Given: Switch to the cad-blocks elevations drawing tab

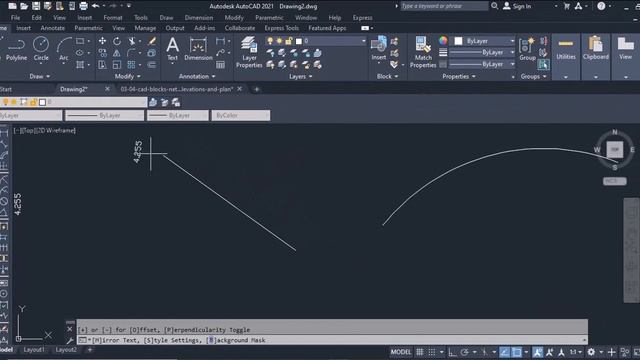Looking at the screenshot, I should click(x=176, y=89).
